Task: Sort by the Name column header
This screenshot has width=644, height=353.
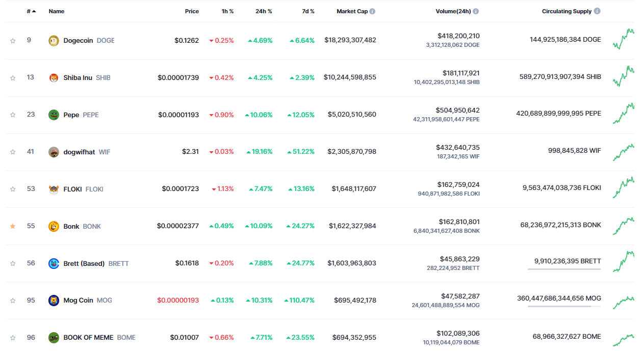Action: pyautogui.click(x=57, y=11)
